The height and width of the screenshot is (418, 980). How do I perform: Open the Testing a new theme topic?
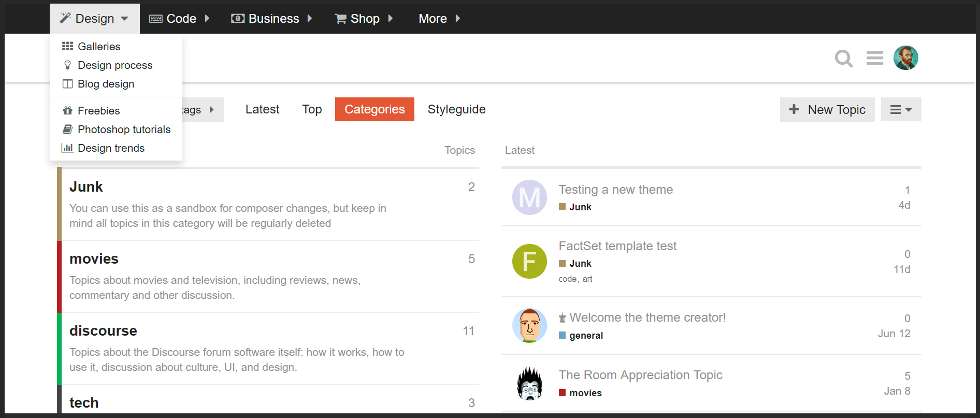[615, 190]
